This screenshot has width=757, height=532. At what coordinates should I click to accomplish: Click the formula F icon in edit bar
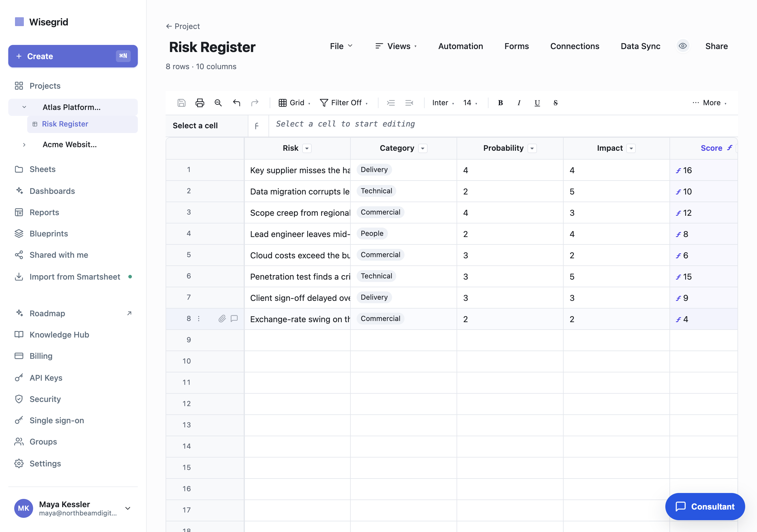[257, 126]
